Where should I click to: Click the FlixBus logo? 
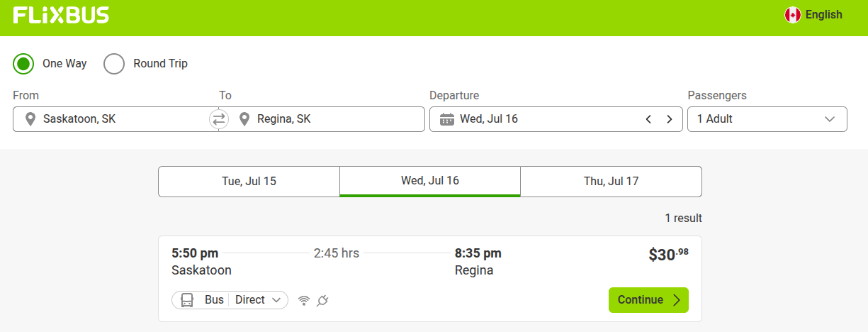(x=61, y=15)
